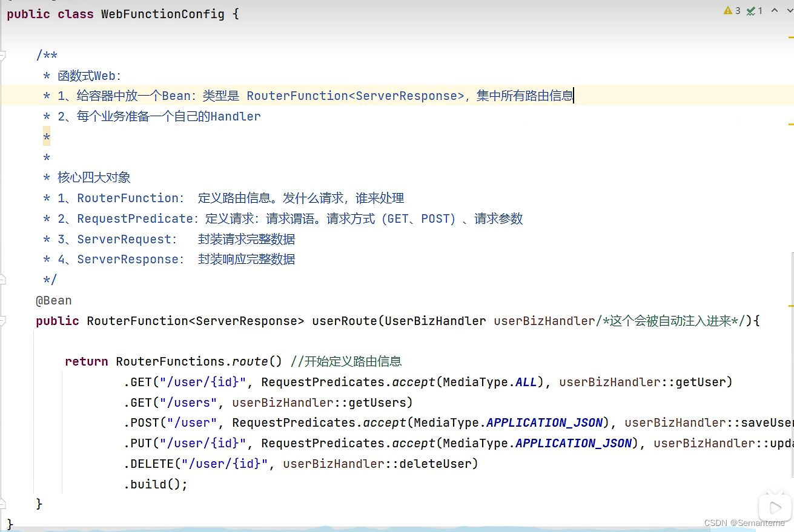
Task: Click the class name WebFunctionConfig
Action: tap(162, 13)
